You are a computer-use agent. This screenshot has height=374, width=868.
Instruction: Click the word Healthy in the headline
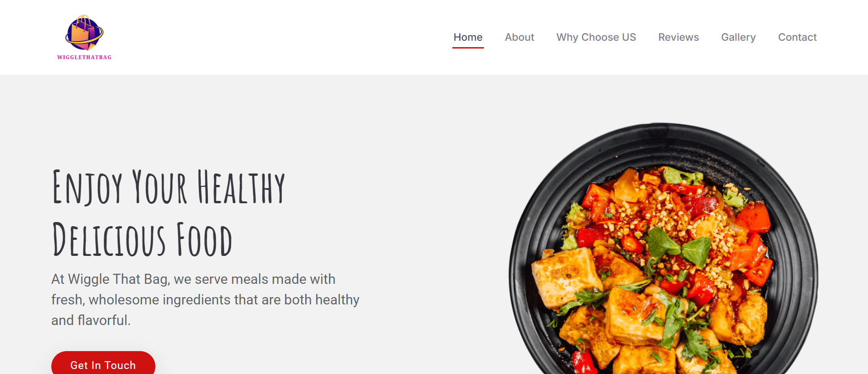(x=241, y=187)
